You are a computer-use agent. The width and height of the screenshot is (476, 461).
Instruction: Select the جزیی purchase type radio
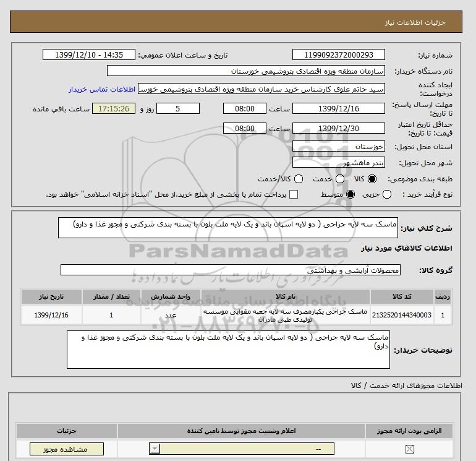(387, 194)
